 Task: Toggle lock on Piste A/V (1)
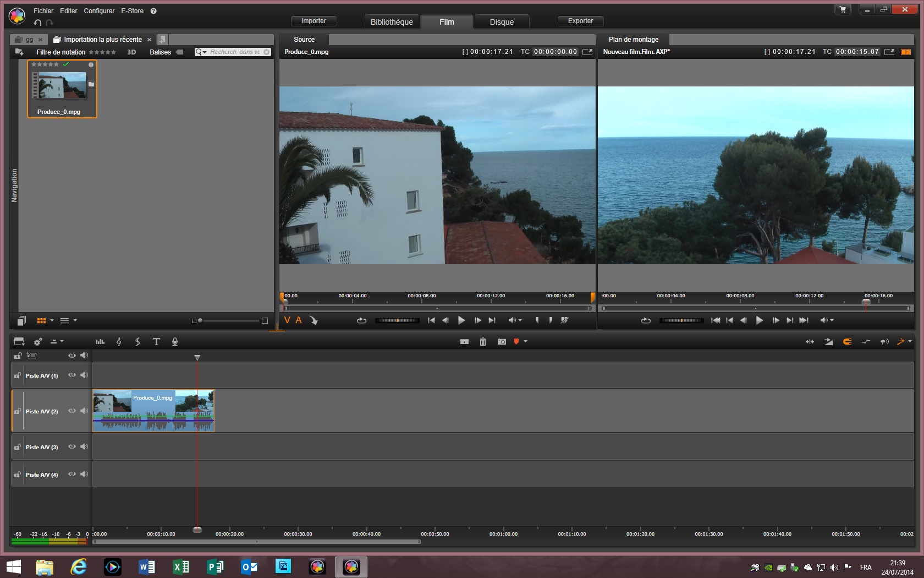click(18, 375)
